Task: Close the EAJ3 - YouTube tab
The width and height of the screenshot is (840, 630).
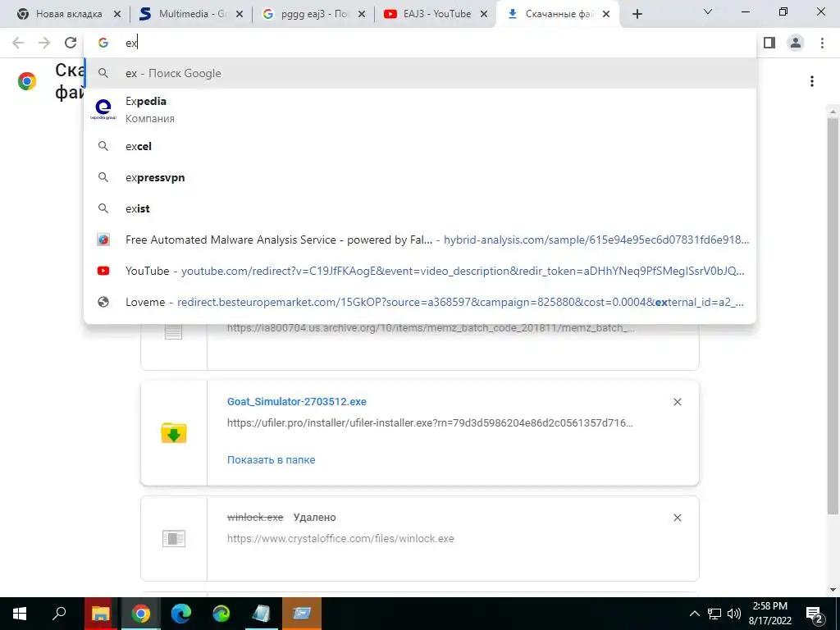Action: click(484, 15)
